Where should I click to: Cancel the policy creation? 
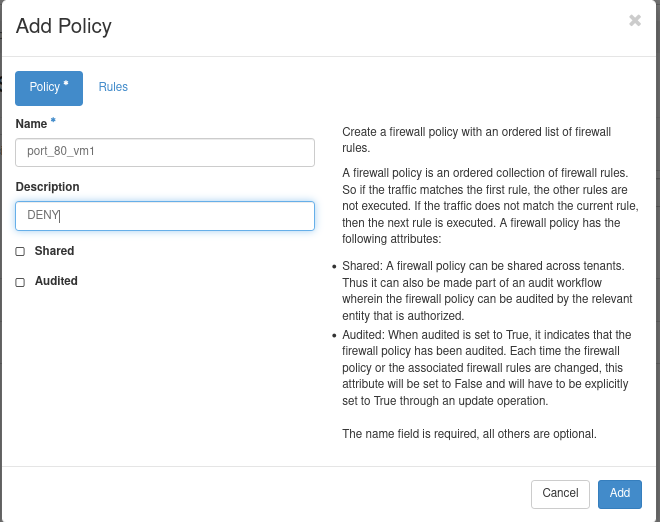click(560, 493)
